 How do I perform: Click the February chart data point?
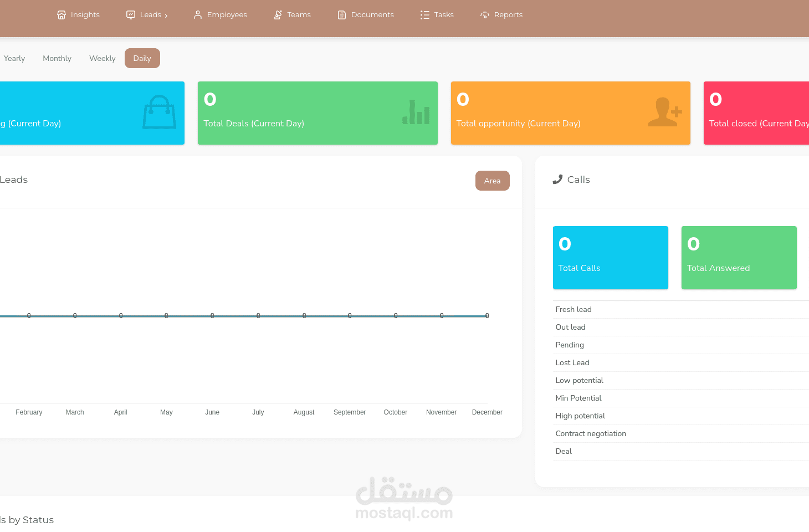(29, 316)
